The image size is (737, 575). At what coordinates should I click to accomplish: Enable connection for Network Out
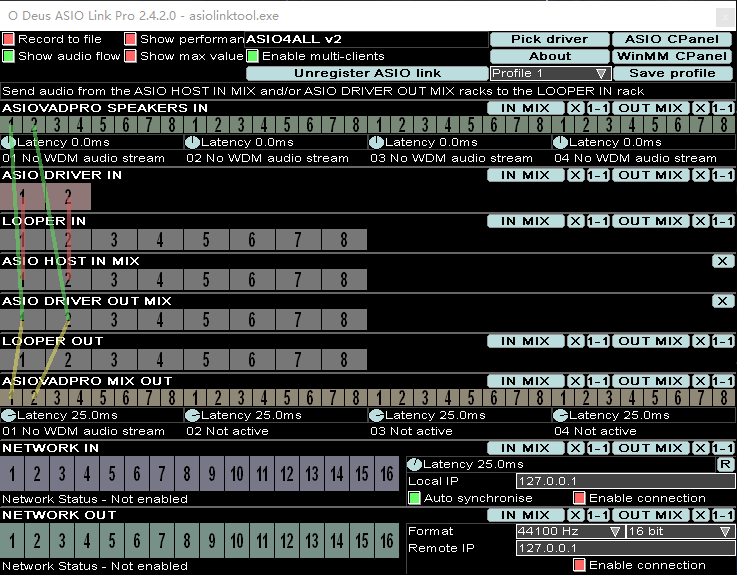click(x=579, y=565)
